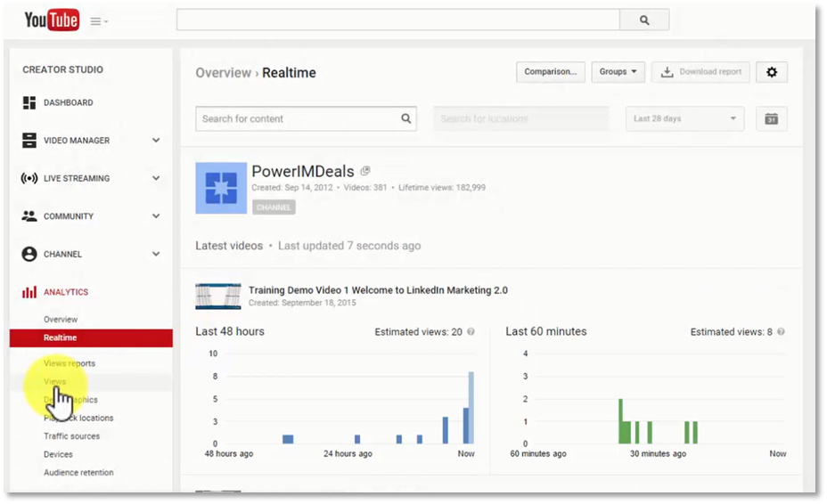Expand the Live Streaming chevron
This screenshot has width=827, height=504.
coord(156,178)
